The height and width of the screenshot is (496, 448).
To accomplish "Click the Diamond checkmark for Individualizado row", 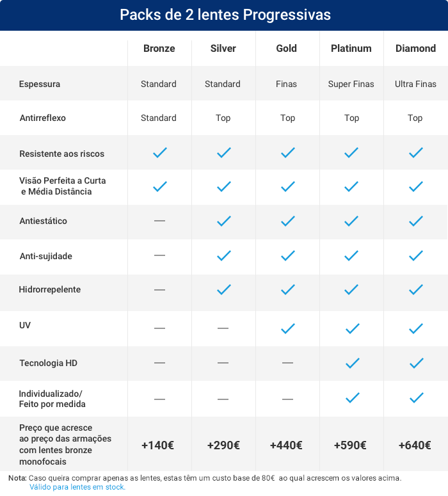I will [416, 398].
